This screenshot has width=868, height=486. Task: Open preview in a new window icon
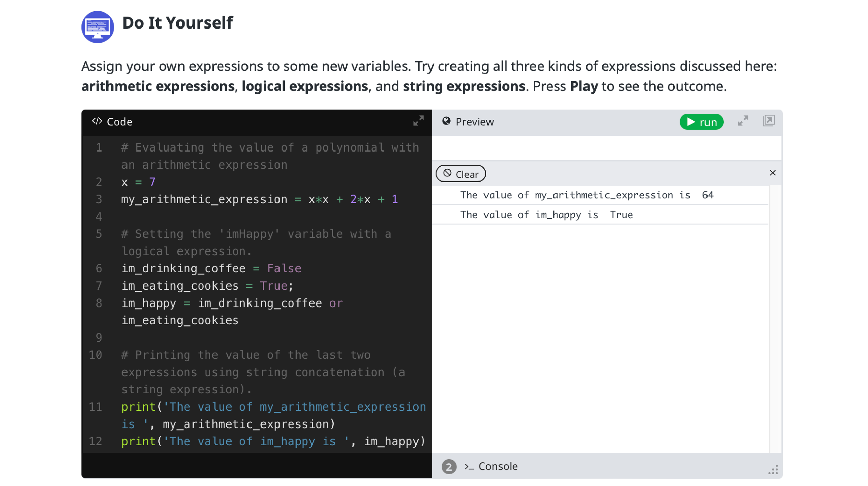(x=769, y=121)
